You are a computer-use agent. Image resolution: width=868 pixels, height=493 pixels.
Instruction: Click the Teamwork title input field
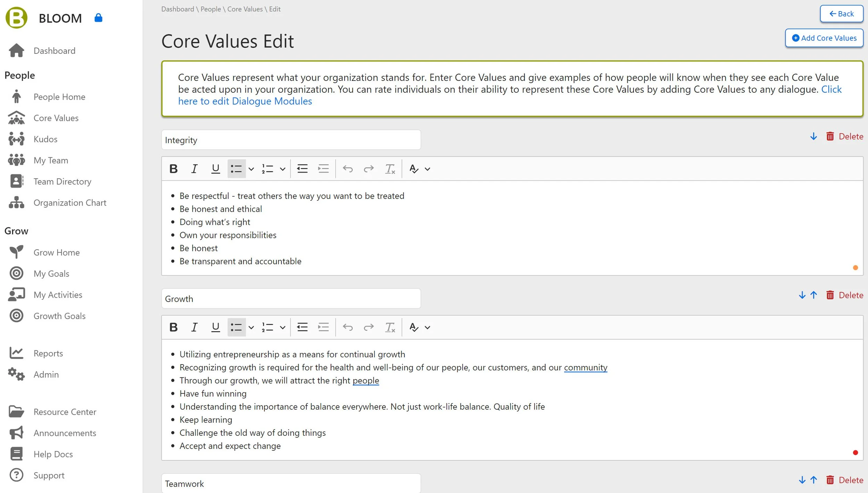tap(291, 483)
